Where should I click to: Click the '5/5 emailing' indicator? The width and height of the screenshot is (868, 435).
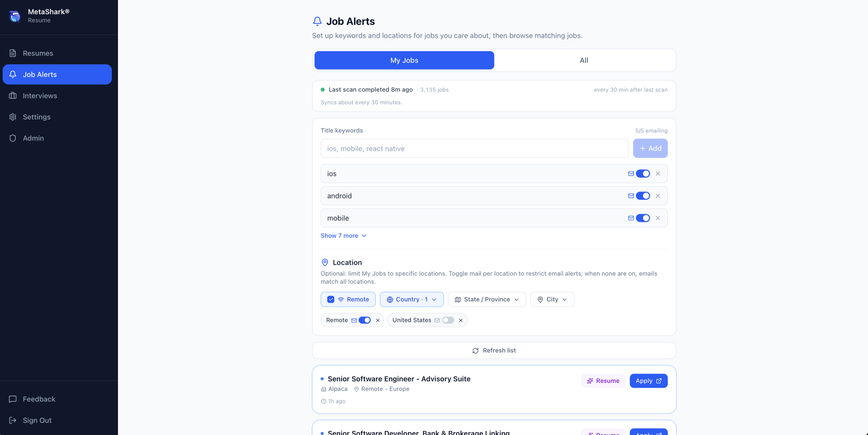click(x=651, y=131)
